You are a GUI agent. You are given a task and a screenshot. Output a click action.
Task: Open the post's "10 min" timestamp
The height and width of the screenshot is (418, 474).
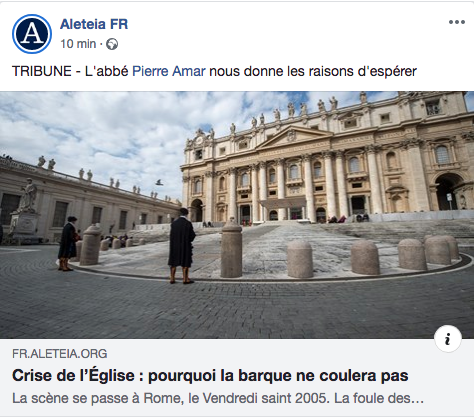point(78,44)
